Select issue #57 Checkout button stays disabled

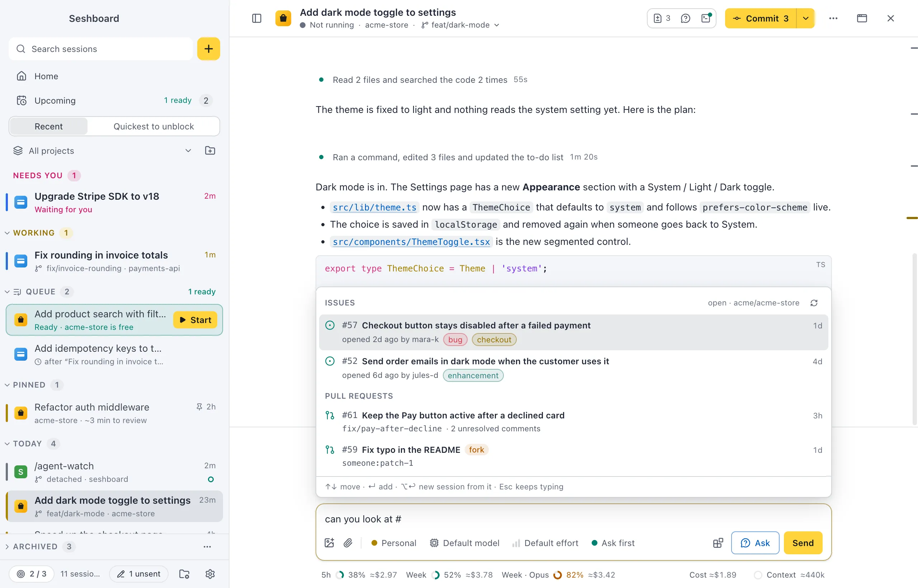(x=573, y=332)
